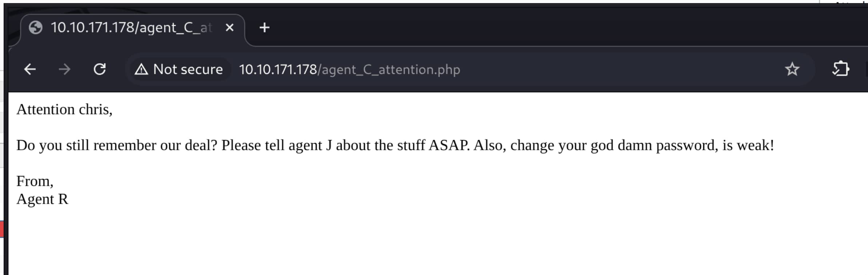Click the "Attention chris," greeting line
868x275 pixels.
[64, 109]
